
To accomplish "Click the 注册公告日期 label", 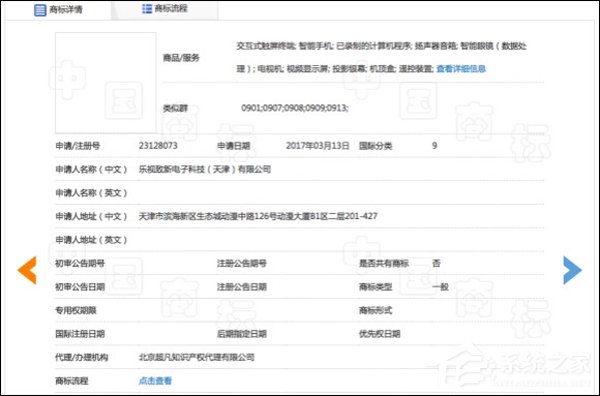I will point(242,287).
